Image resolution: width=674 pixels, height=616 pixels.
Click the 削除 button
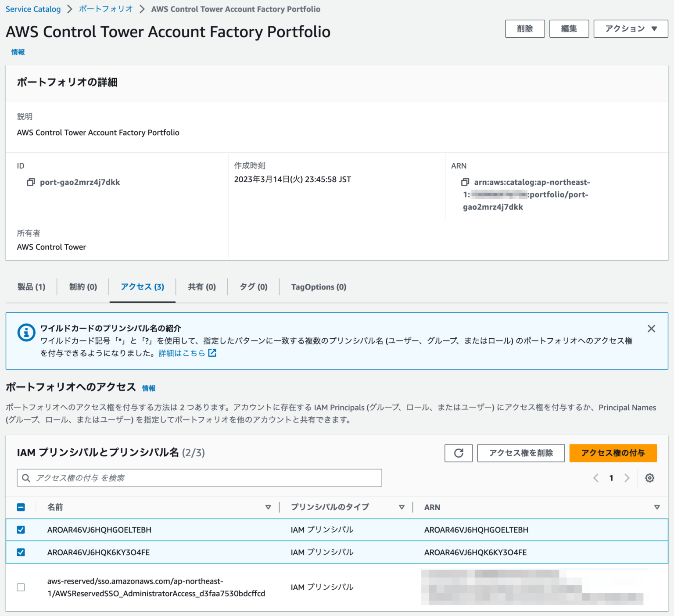525,29
